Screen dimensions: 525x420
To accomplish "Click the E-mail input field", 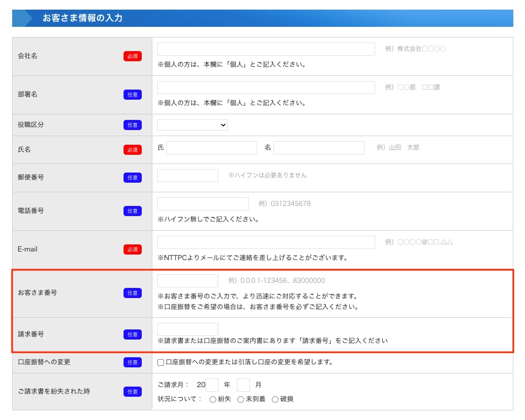I will coord(266,242).
